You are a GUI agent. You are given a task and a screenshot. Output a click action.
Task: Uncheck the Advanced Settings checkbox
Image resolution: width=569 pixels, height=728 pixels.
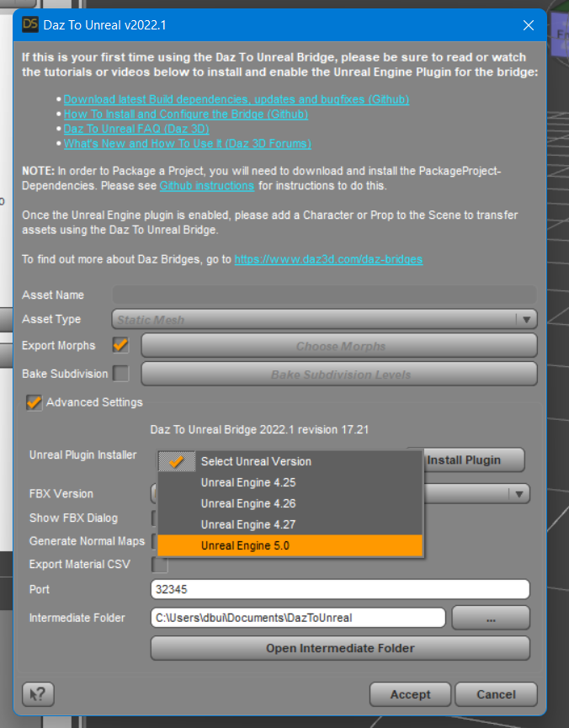(34, 402)
